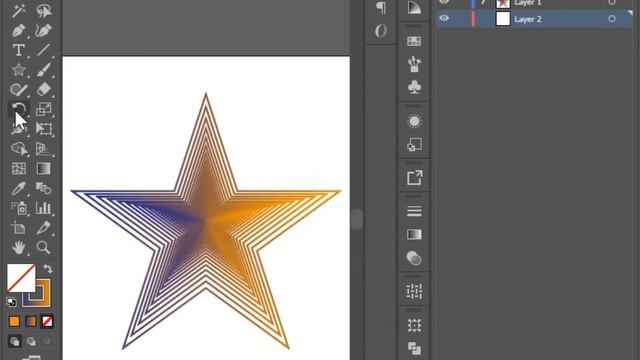Select the Perspective Grid tool
This screenshot has height=360, width=640.
pos(43,149)
